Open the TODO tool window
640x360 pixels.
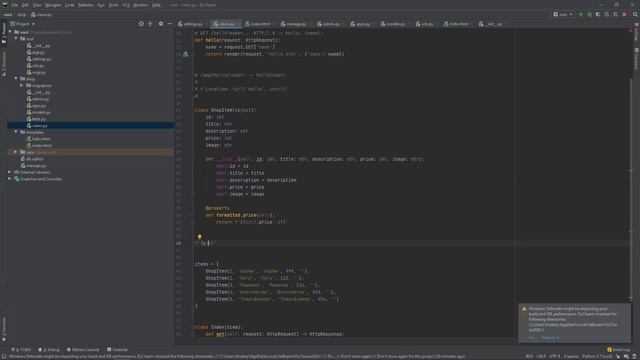(x=21, y=350)
